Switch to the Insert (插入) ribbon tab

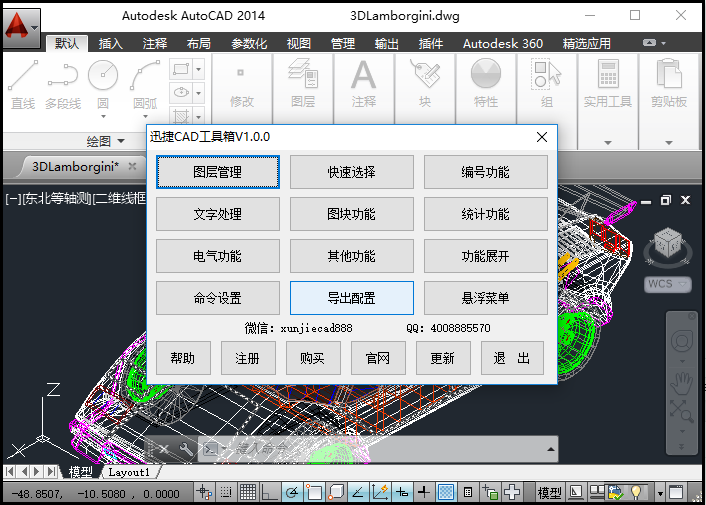[x=110, y=44]
